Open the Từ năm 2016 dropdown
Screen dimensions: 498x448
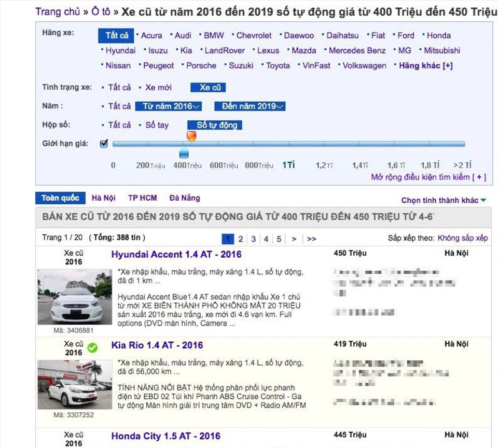coord(168,106)
